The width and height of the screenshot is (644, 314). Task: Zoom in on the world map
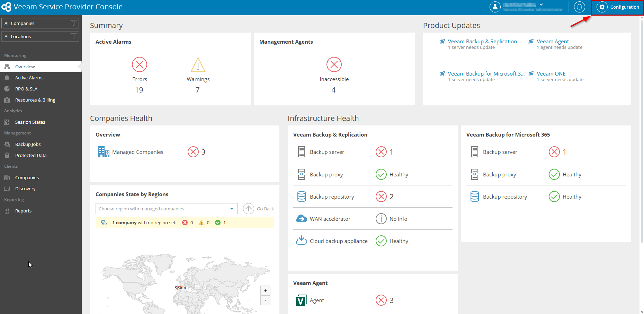[x=266, y=291]
